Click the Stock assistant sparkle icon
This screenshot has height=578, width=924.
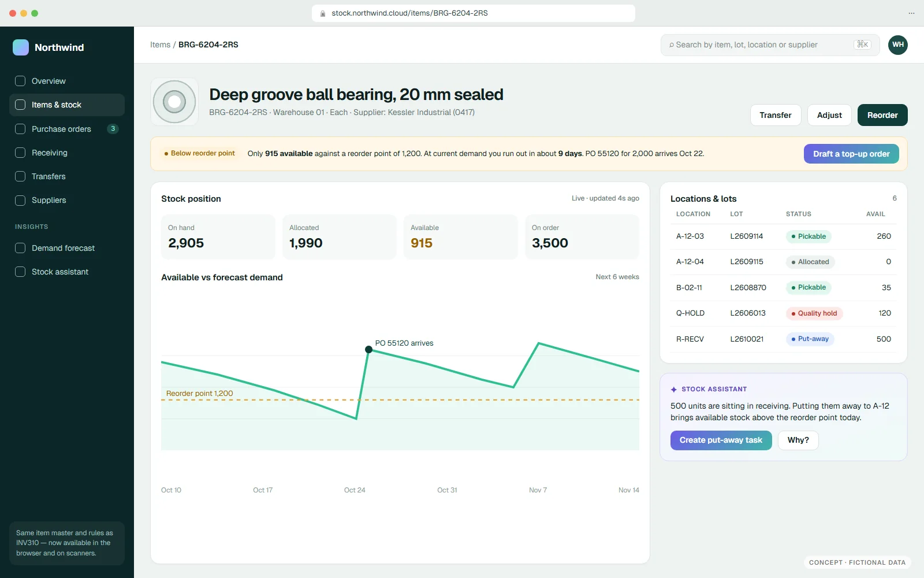(x=674, y=390)
